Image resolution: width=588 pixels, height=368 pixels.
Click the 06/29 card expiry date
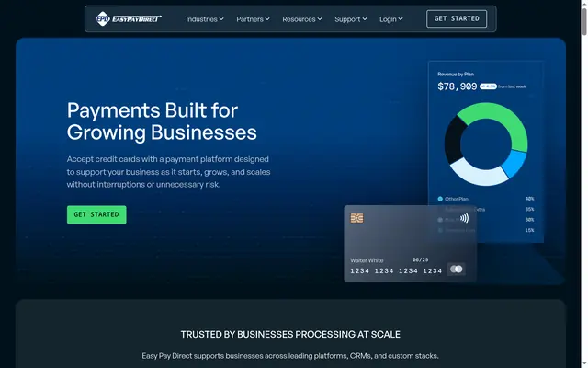tap(420, 259)
